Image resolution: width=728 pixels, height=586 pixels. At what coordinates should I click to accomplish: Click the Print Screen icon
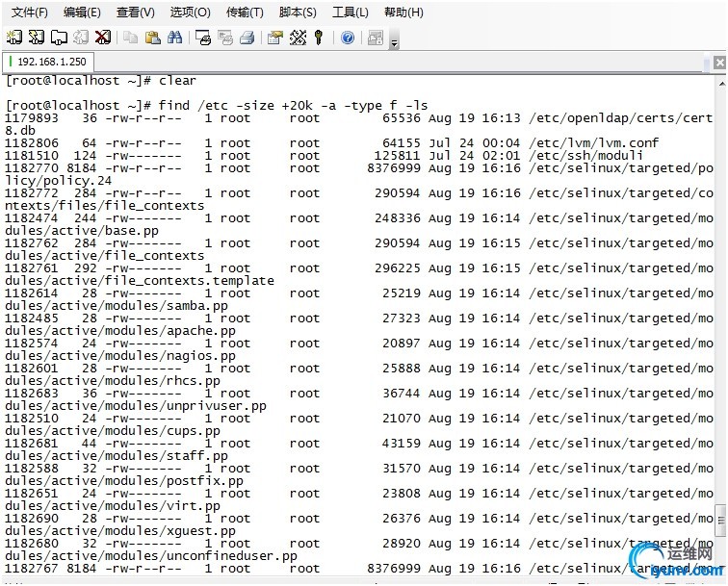pos(203,38)
